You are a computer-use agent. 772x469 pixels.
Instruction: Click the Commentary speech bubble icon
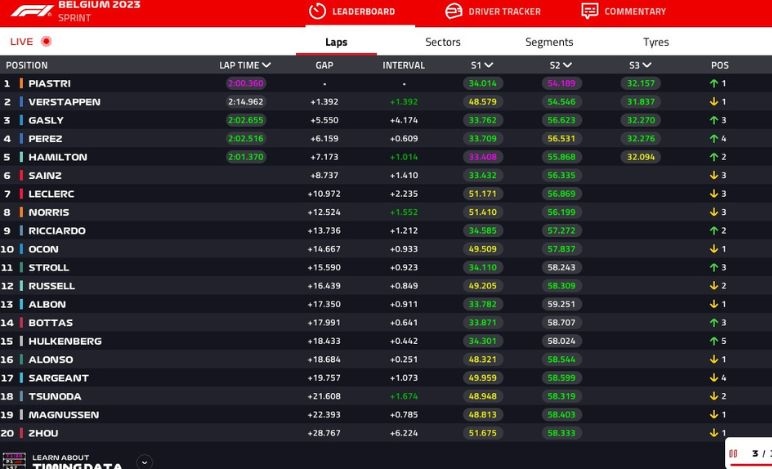coord(590,11)
